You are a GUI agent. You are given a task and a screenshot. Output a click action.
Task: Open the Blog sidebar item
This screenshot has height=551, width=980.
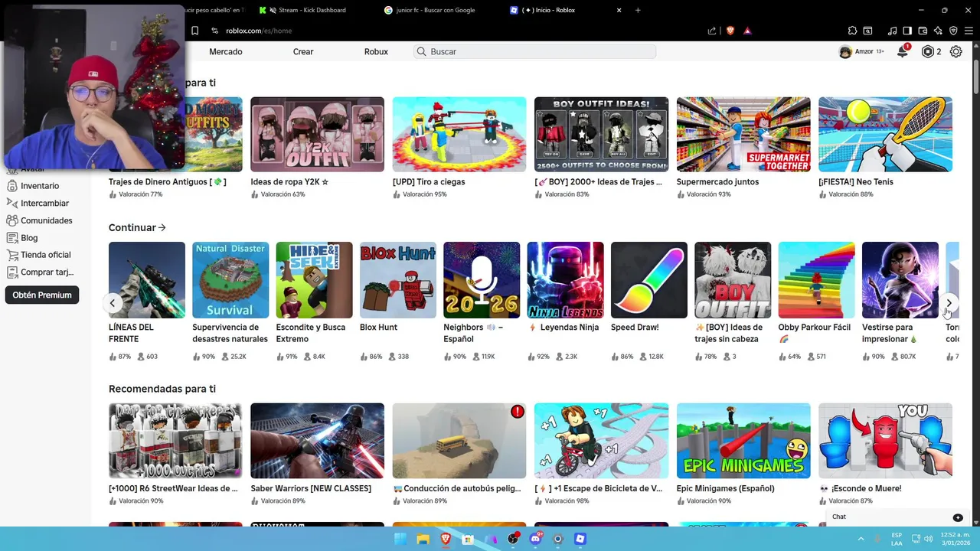(x=22, y=238)
